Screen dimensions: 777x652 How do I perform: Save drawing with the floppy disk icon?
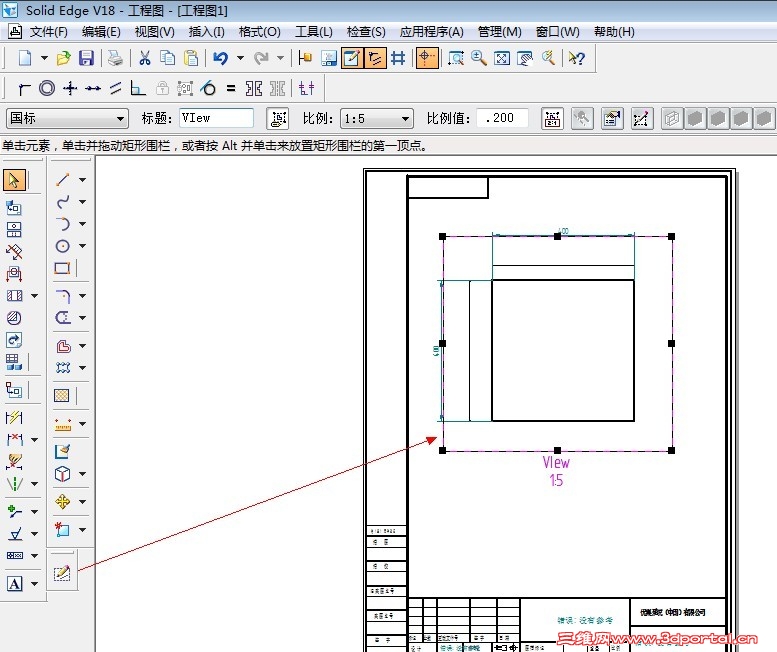(x=86, y=58)
